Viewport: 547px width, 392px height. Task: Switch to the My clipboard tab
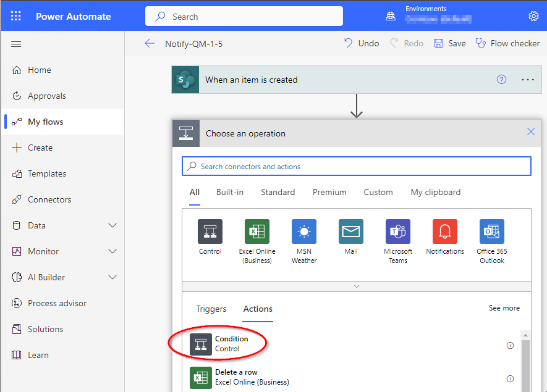[x=435, y=193]
